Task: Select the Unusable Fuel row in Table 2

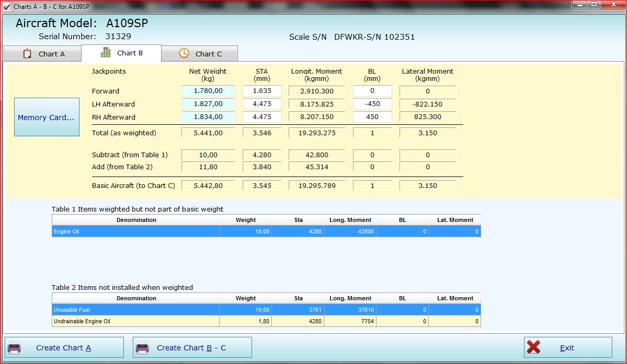Action: [136, 310]
